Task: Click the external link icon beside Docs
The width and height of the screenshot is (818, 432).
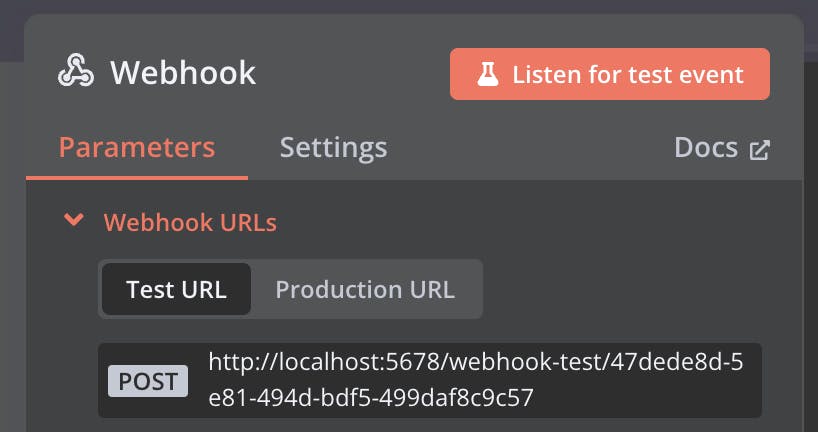Action: coord(760,149)
